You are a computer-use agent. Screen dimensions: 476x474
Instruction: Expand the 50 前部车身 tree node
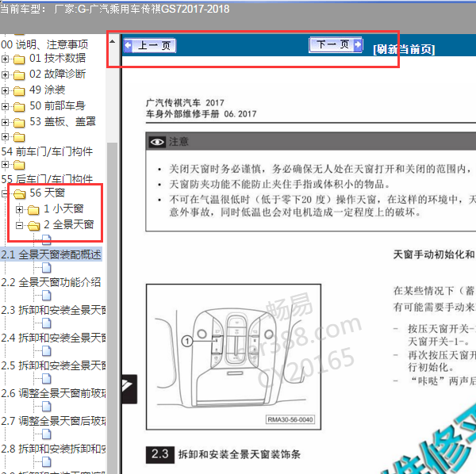click(x=5, y=106)
